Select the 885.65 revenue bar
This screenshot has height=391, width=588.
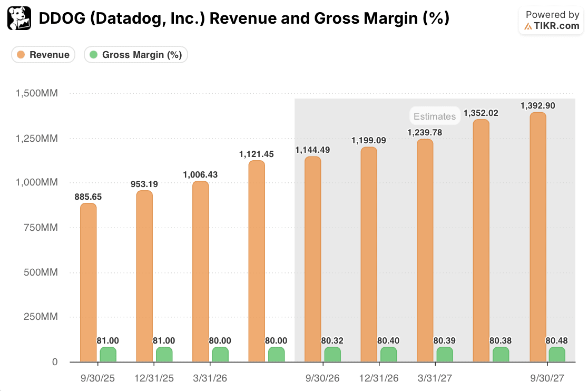[x=89, y=282]
